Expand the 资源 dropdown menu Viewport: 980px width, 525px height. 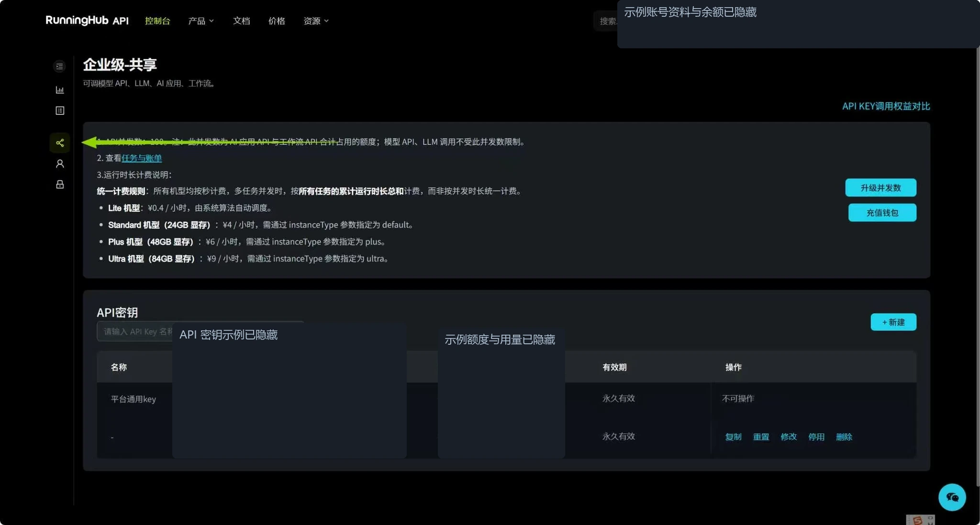(316, 21)
